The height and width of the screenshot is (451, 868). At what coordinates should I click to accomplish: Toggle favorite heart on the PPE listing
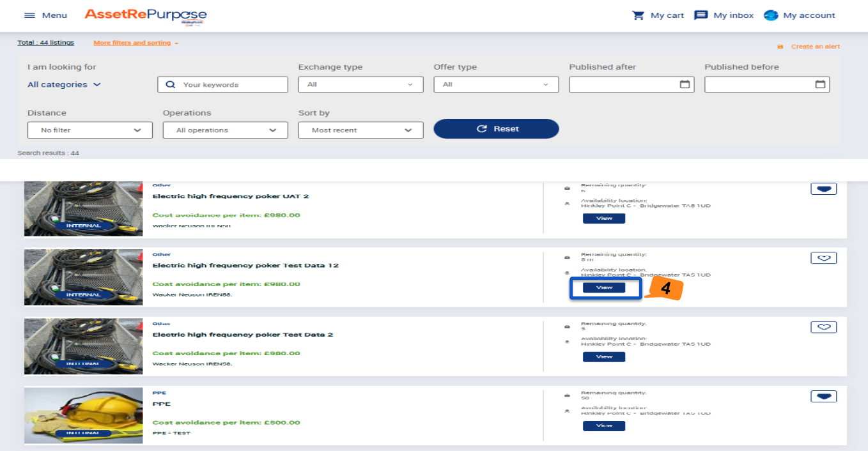point(823,397)
